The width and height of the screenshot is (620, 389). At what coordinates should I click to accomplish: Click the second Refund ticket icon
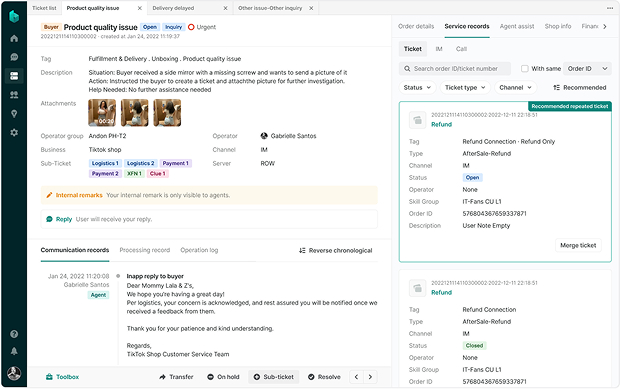(417, 288)
